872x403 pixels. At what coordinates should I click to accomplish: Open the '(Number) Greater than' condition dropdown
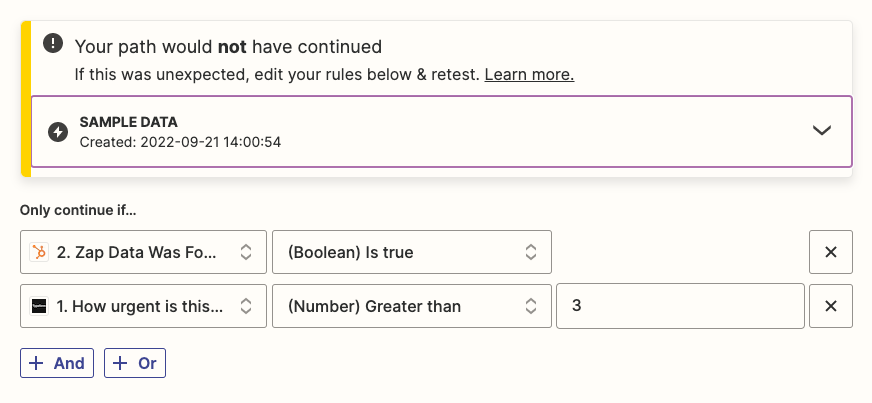coord(411,306)
